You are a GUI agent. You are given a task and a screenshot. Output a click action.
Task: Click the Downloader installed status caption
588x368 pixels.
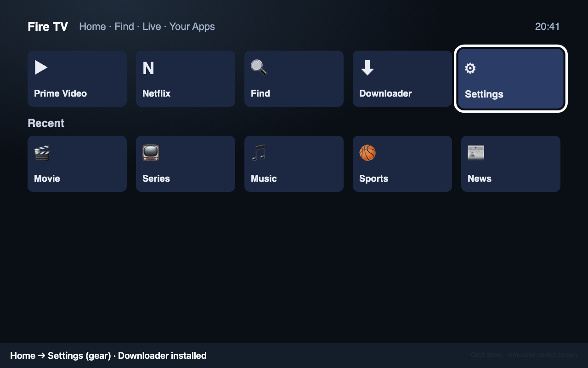[162, 356]
